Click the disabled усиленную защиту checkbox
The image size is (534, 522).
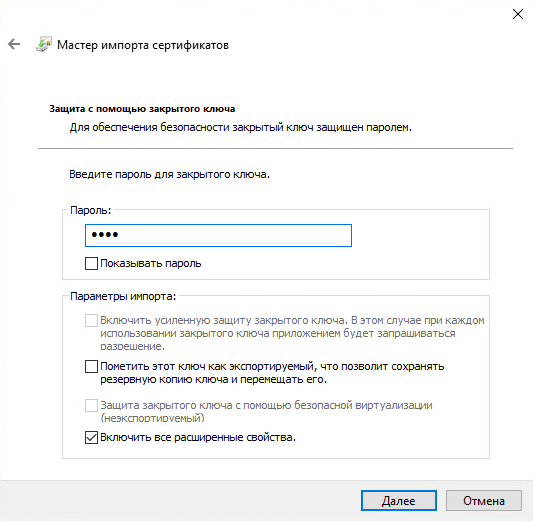tap(91, 321)
